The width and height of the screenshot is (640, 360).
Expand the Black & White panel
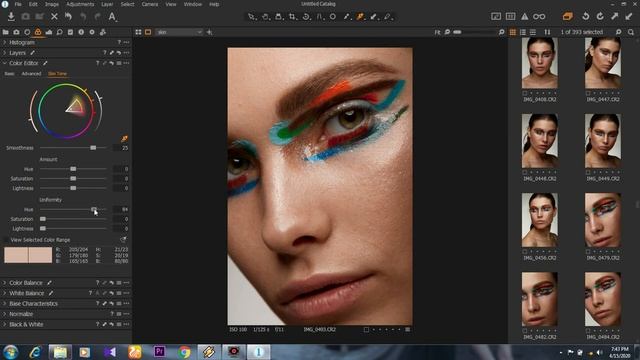coord(4,324)
